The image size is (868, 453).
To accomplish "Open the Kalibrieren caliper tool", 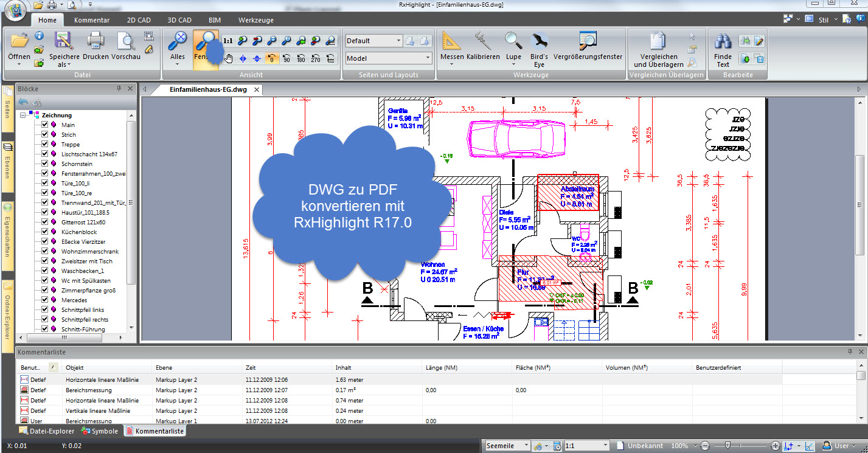I will [483, 42].
